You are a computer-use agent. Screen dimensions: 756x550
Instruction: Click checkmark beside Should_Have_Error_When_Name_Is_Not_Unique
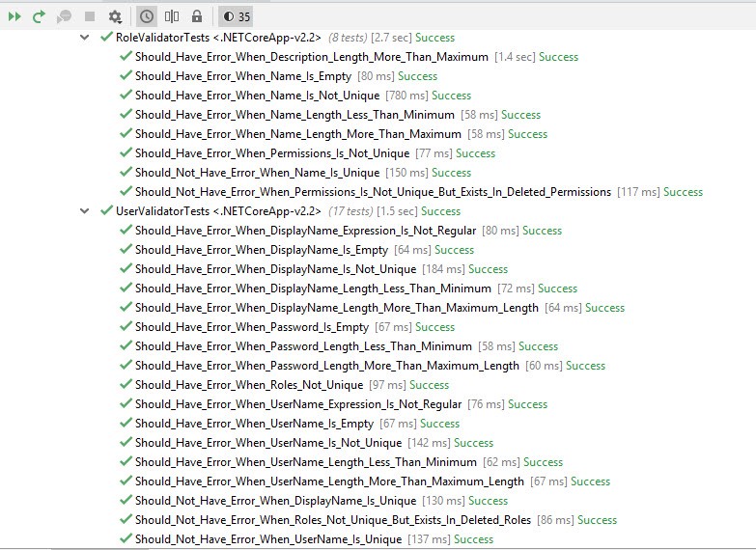tap(126, 95)
